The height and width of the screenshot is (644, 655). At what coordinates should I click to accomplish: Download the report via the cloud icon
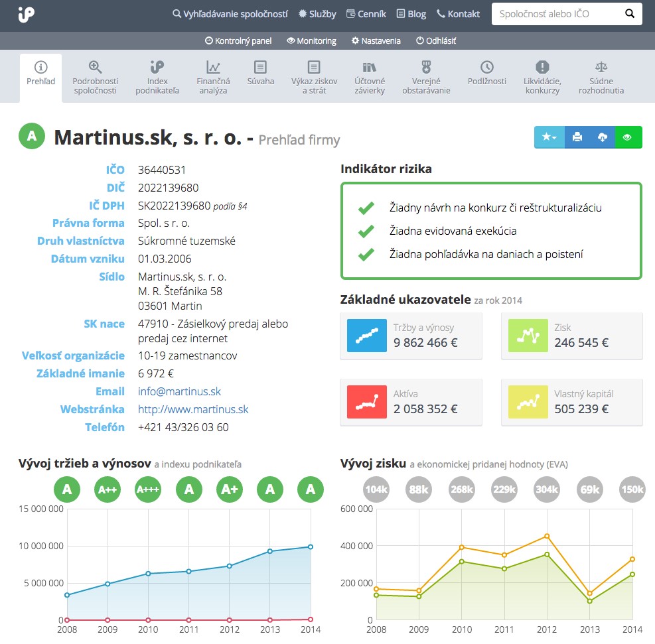click(603, 137)
